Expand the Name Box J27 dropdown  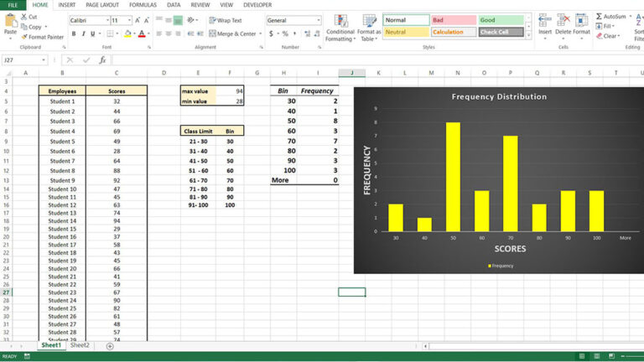click(x=44, y=60)
